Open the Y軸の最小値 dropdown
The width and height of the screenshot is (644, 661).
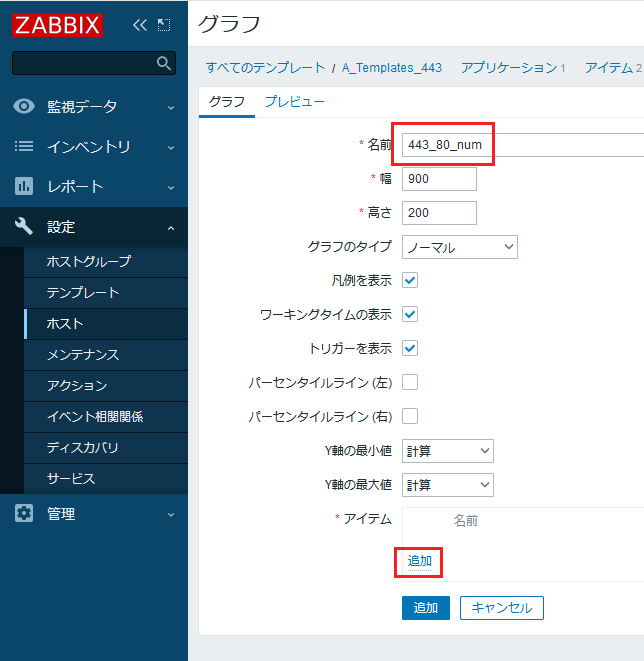click(448, 451)
